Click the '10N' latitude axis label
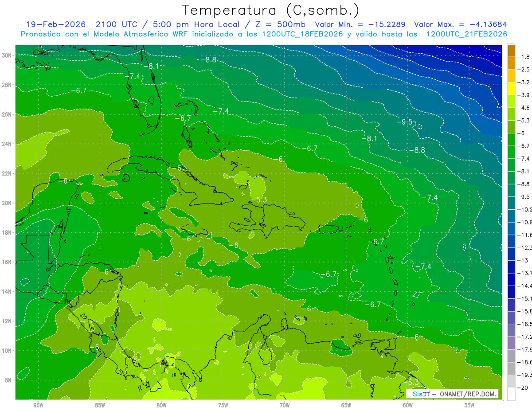The image size is (532, 411). coord(8,350)
